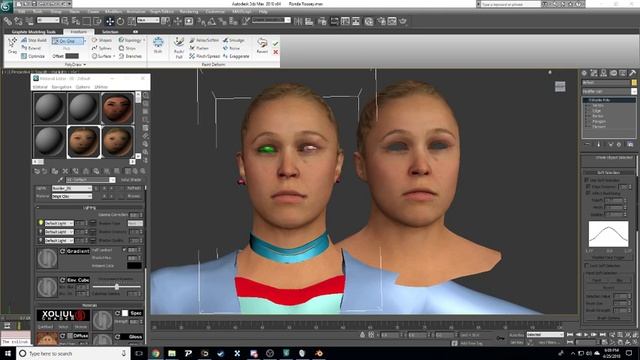Toggle Auto Key animation mode
Viewport: 640px width, 360px height.
[516, 335]
